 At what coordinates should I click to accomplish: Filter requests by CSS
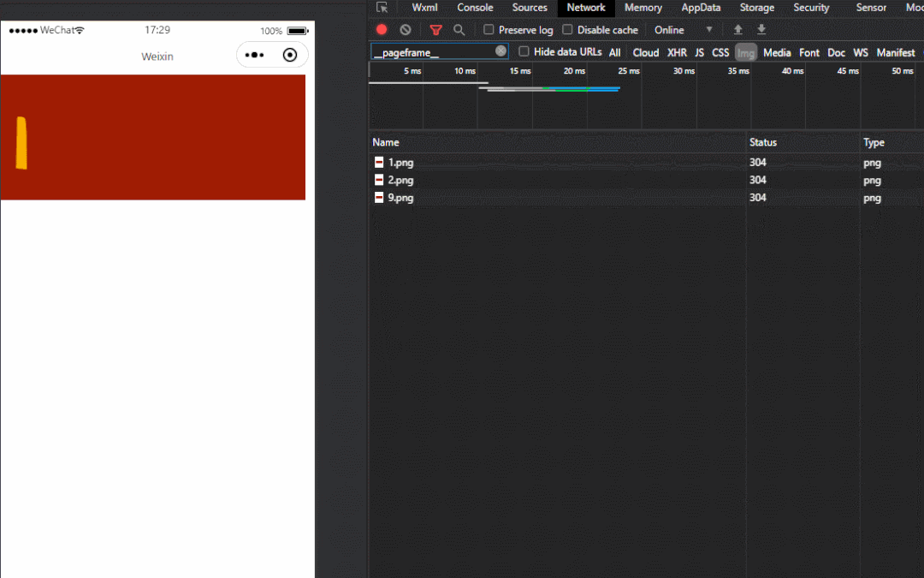(x=720, y=52)
